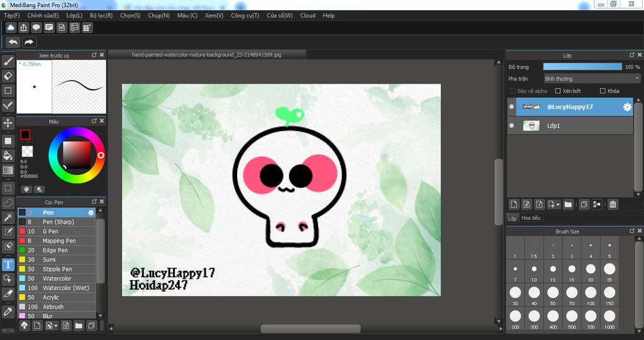Viewport: 644px width, 340px height.
Task: Select the Airbrush brush
Action: click(57, 307)
